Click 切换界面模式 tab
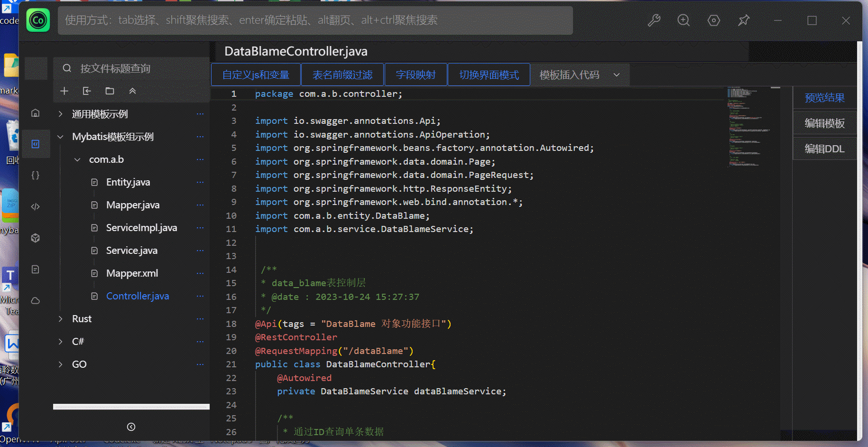This screenshot has width=868, height=447. (x=489, y=75)
